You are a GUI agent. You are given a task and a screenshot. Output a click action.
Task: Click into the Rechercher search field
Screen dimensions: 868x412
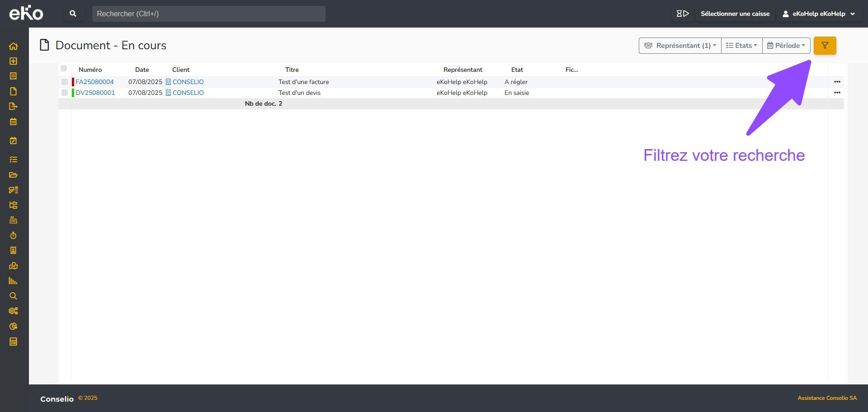[x=208, y=14]
